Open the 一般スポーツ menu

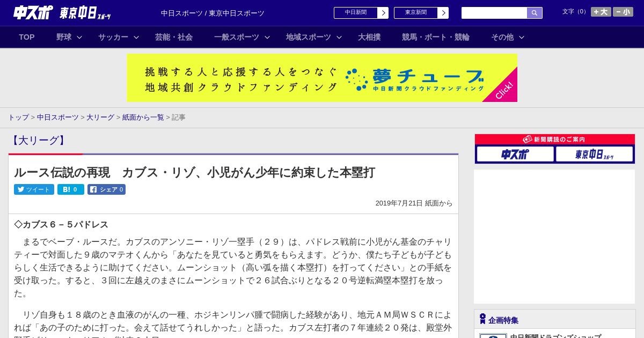pos(237,37)
